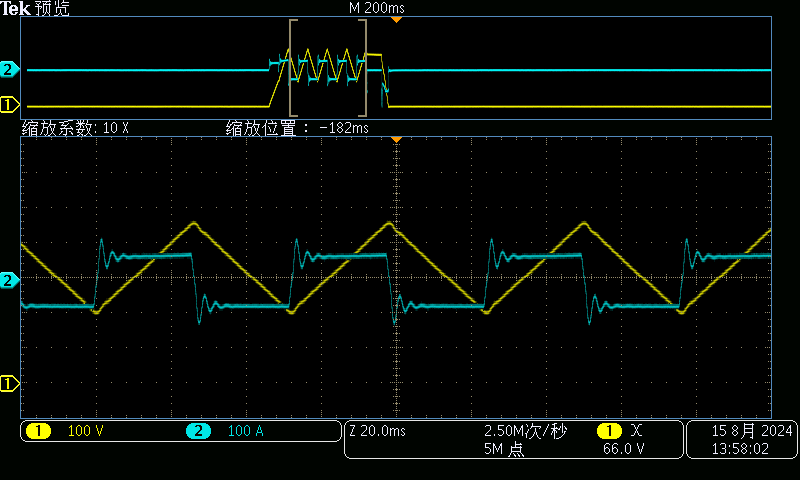This screenshot has width=800, height=480.
Task: Click the trigger slope icon beside the source badge
Action: [x=636, y=431]
